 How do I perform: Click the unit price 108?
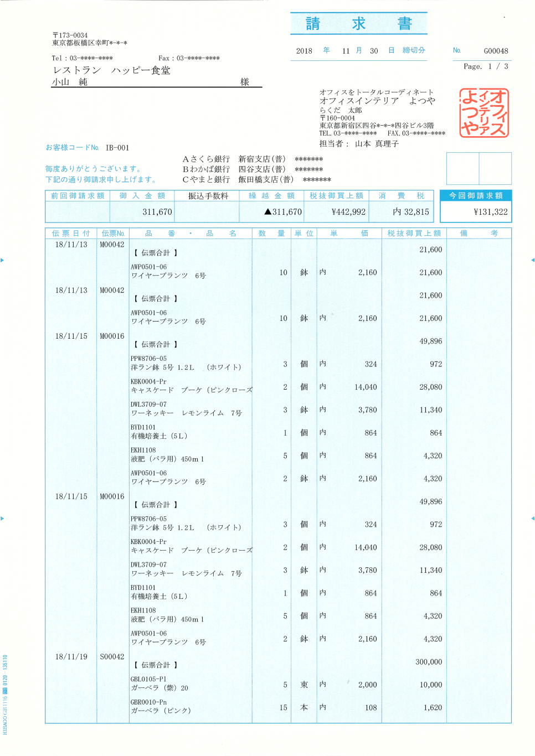[x=371, y=707]
